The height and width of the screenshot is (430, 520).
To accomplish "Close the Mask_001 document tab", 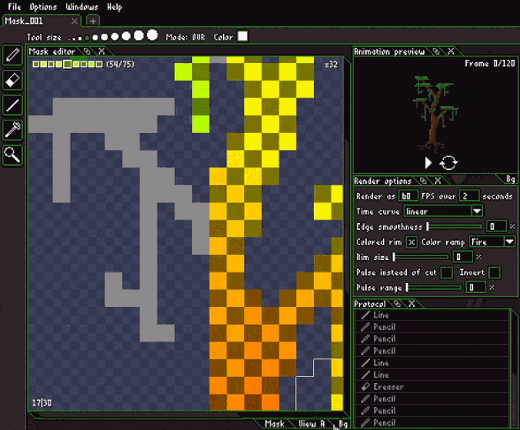I will (x=74, y=21).
